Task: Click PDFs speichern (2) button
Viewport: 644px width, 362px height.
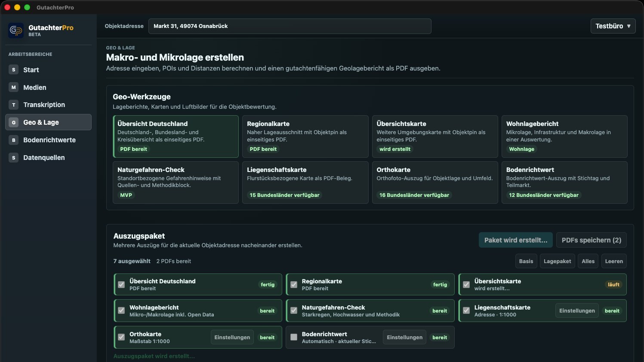Action: 592,240
